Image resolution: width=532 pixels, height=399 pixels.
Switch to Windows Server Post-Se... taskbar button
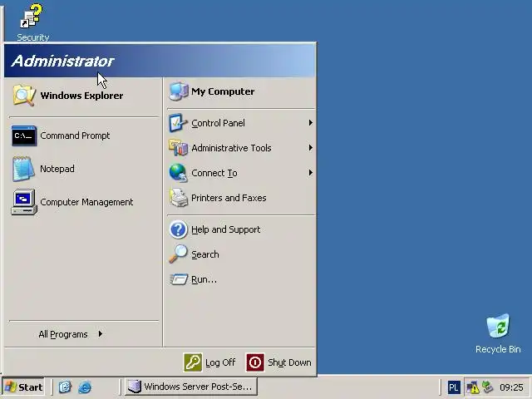point(191,387)
